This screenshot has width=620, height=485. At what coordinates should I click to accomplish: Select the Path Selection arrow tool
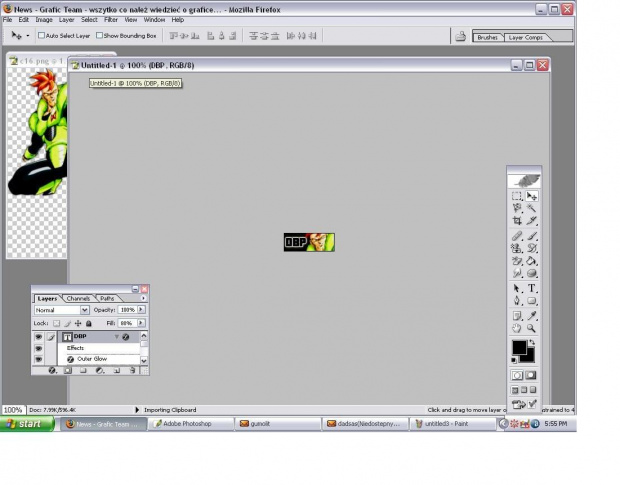click(x=517, y=289)
